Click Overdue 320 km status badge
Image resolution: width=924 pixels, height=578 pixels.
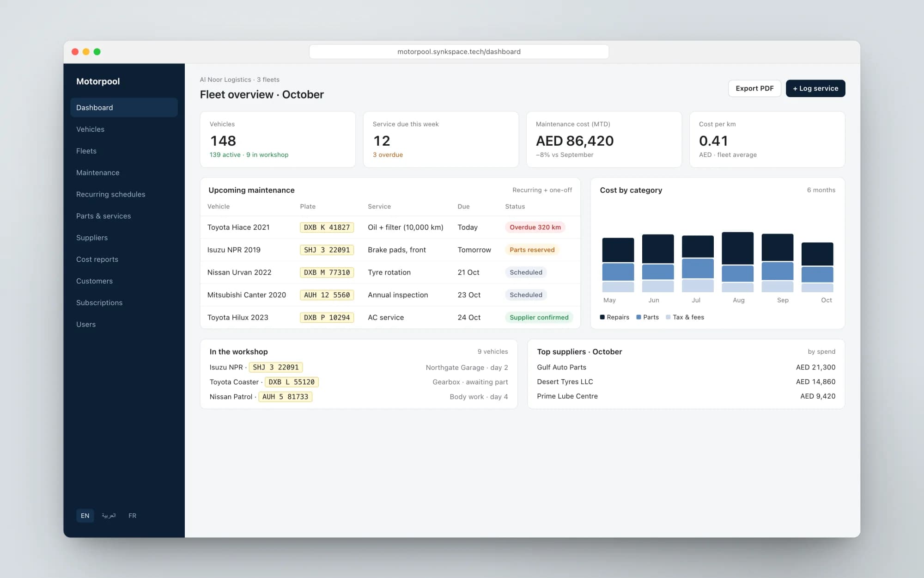pyautogui.click(x=535, y=228)
